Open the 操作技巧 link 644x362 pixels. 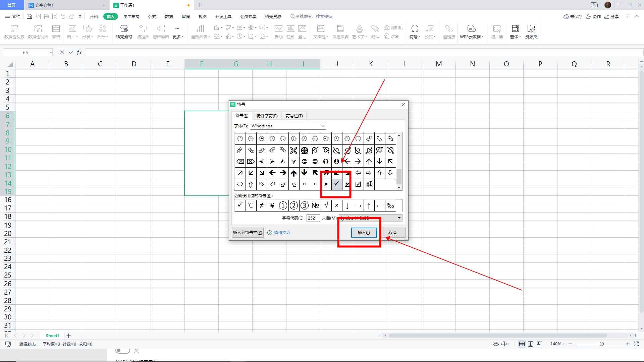tap(282, 232)
